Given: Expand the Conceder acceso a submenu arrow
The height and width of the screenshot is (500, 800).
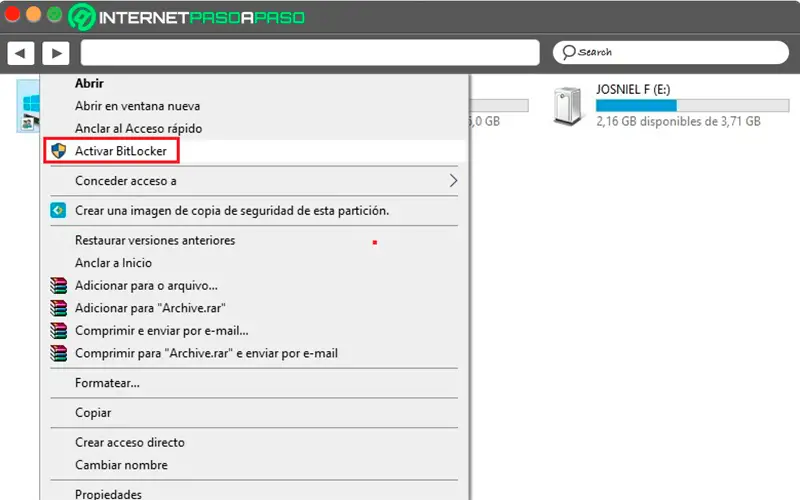Looking at the screenshot, I should (453, 181).
